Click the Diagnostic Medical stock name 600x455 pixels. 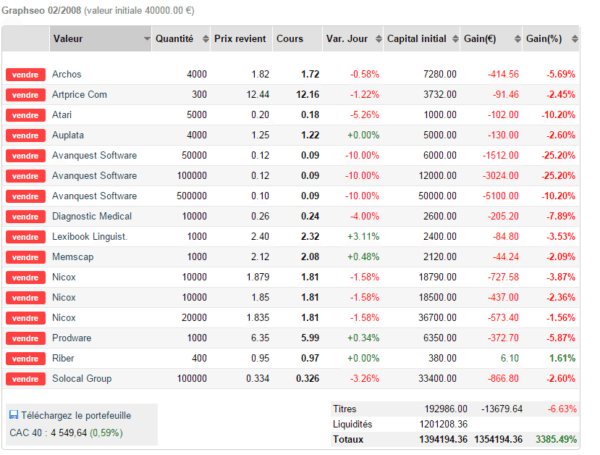92,216
